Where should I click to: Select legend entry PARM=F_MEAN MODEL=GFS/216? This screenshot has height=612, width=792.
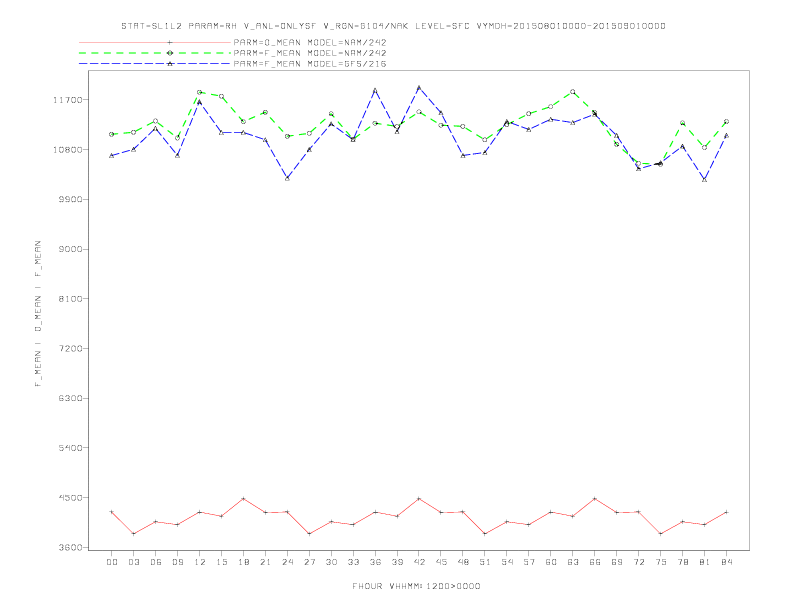click(x=310, y=64)
